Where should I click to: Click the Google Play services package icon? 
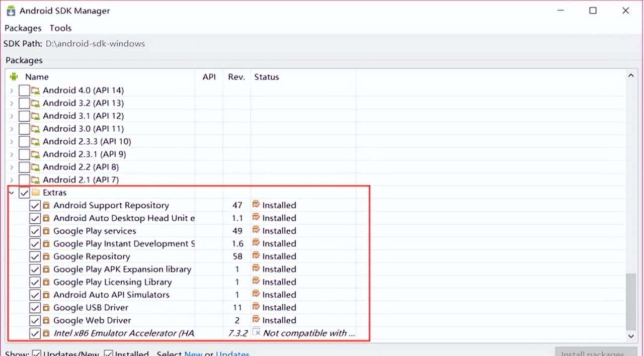[46, 231]
